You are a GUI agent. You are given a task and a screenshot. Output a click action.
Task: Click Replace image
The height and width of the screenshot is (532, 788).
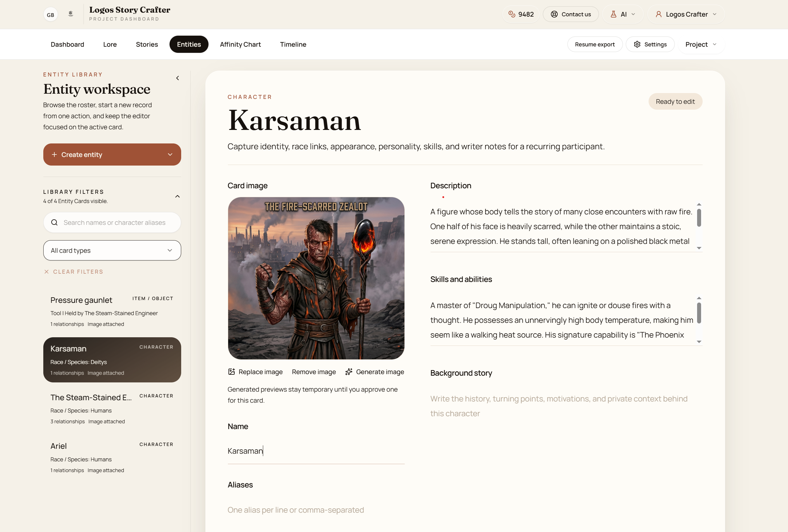click(x=255, y=372)
